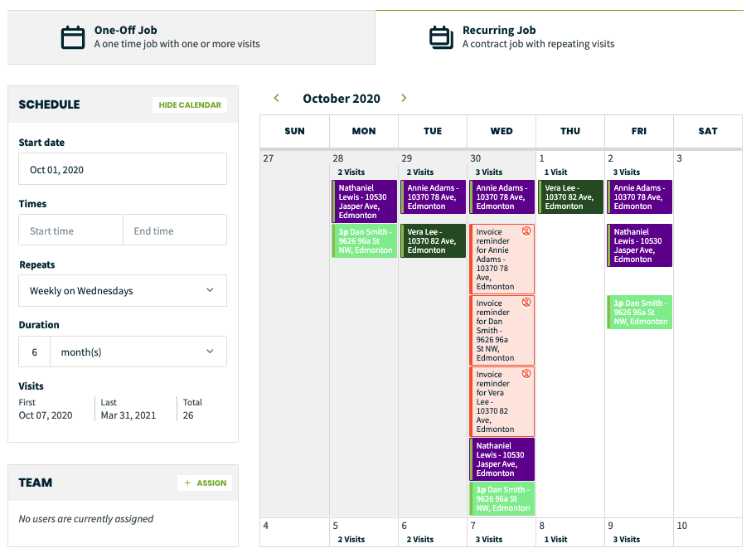Viewport: 756px width, 553px height.
Task: Click no-notification icon on Dan Smith invoice reminder
Action: coord(526,303)
